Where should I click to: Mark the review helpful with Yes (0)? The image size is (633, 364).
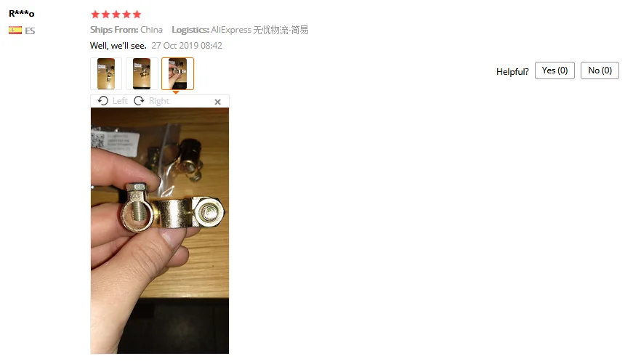click(x=555, y=70)
